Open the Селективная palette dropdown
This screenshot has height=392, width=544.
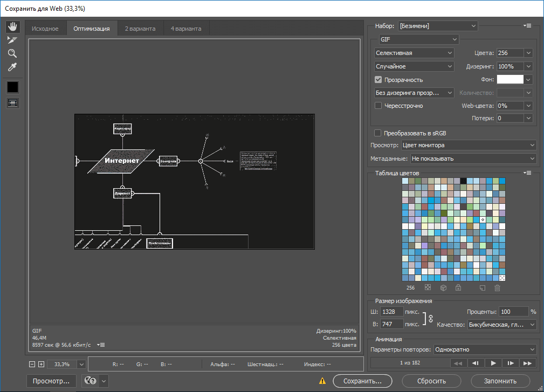414,53
